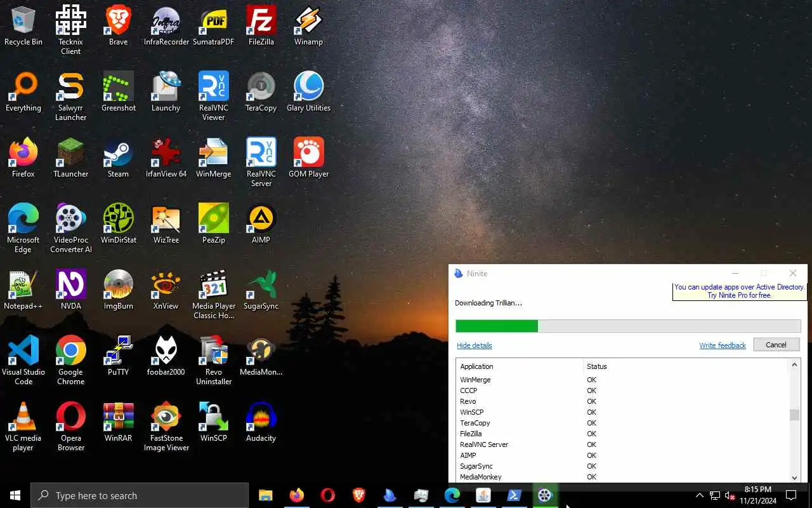Select the Steam desktop shortcut
The image size is (812, 508).
119,159
